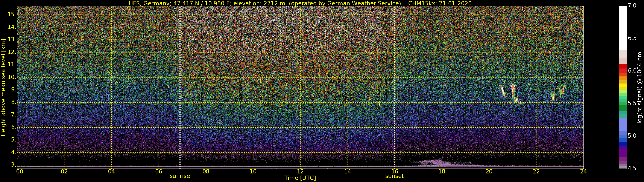Select the 'Time [UTC]' axis label
The width and height of the screenshot is (644, 182).
pos(300,178)
